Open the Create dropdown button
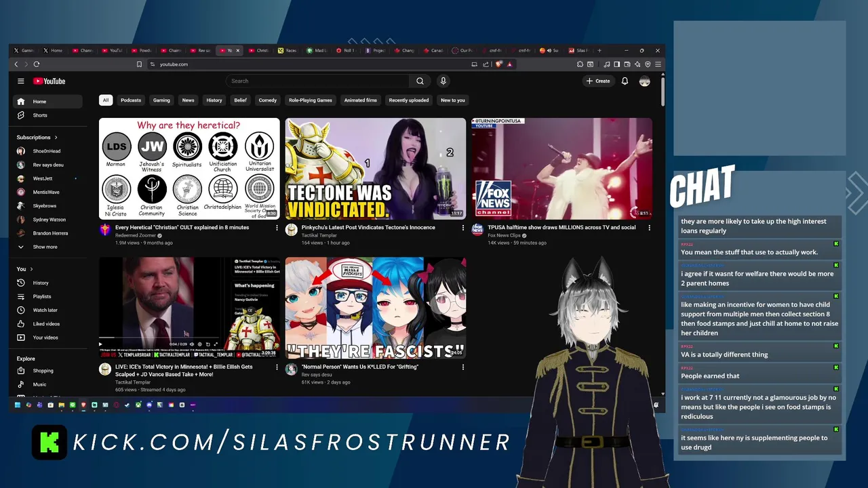Viewport: 868px width, 488px height. point(598,81)
